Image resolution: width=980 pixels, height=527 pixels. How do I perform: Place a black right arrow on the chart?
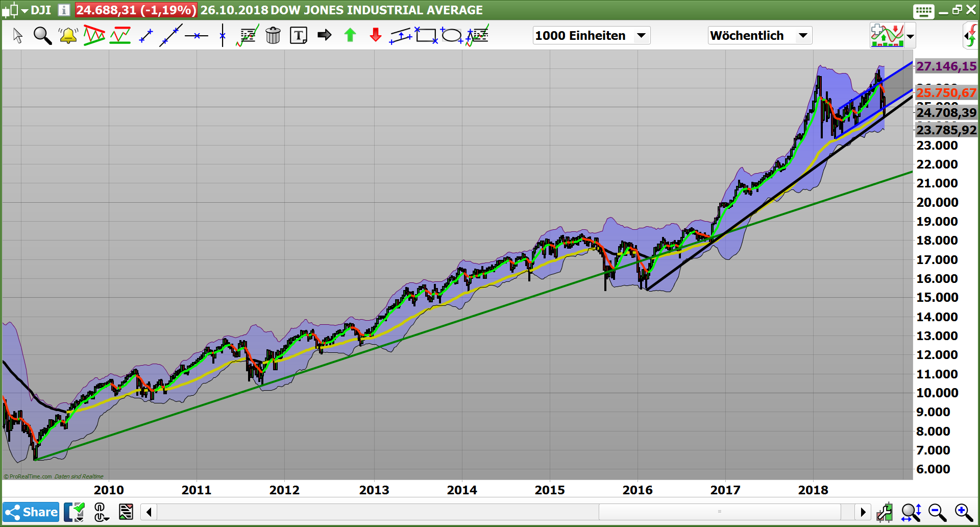(x=325, y=35)
